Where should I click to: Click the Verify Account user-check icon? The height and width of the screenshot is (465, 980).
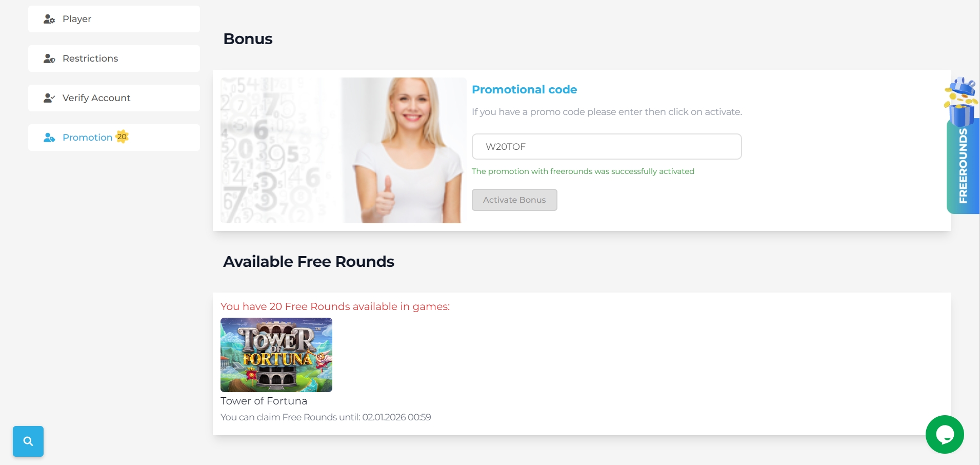49,98
